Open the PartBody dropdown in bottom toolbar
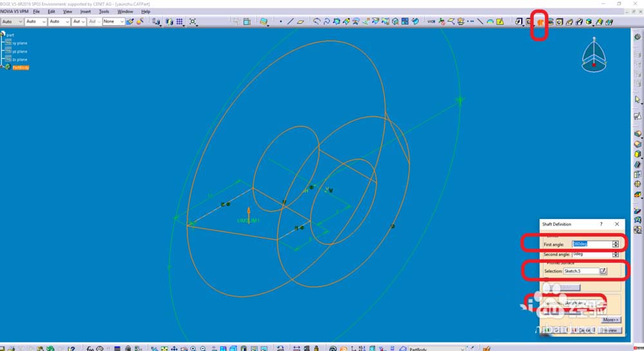 click(436, 349)
